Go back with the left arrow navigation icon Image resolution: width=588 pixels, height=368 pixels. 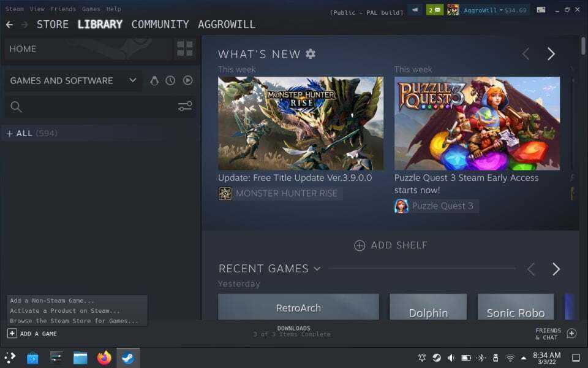coord(9,25)
